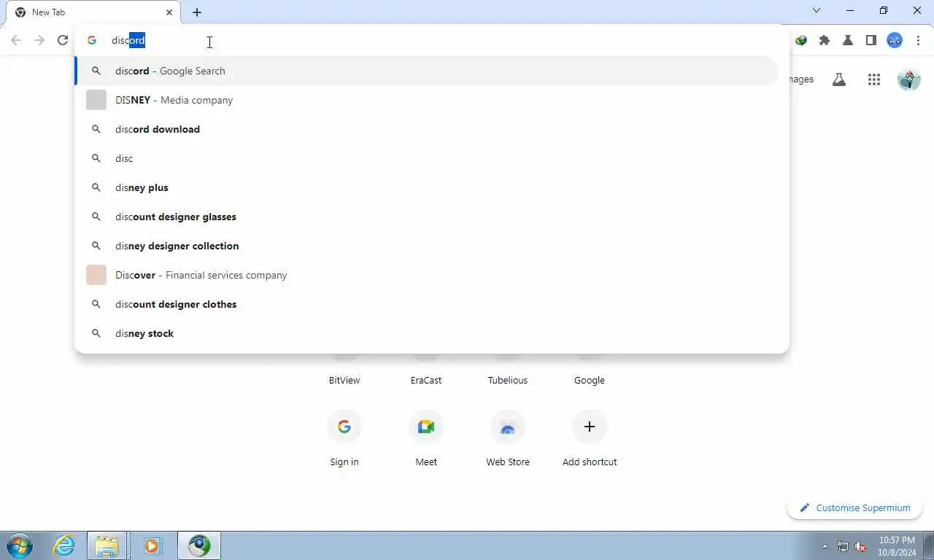Select 'discount designer glasses' suggestion
The image size is (934, 560).
pyautogui.click(x=427, y=217)
